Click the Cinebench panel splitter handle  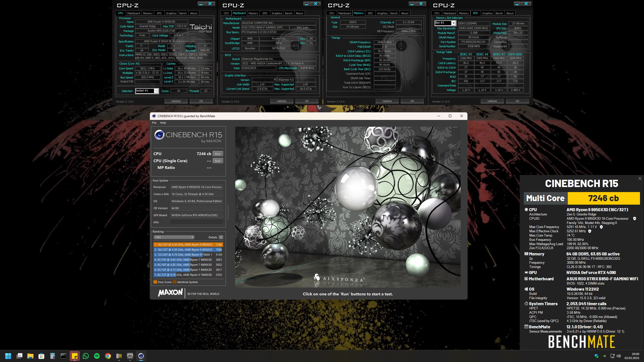tap(228, 212)
